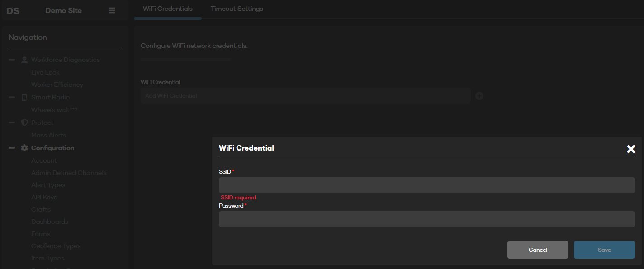Open the Mass Alerts page
This screenshot has width=644, height=269.
pos(48,135)
